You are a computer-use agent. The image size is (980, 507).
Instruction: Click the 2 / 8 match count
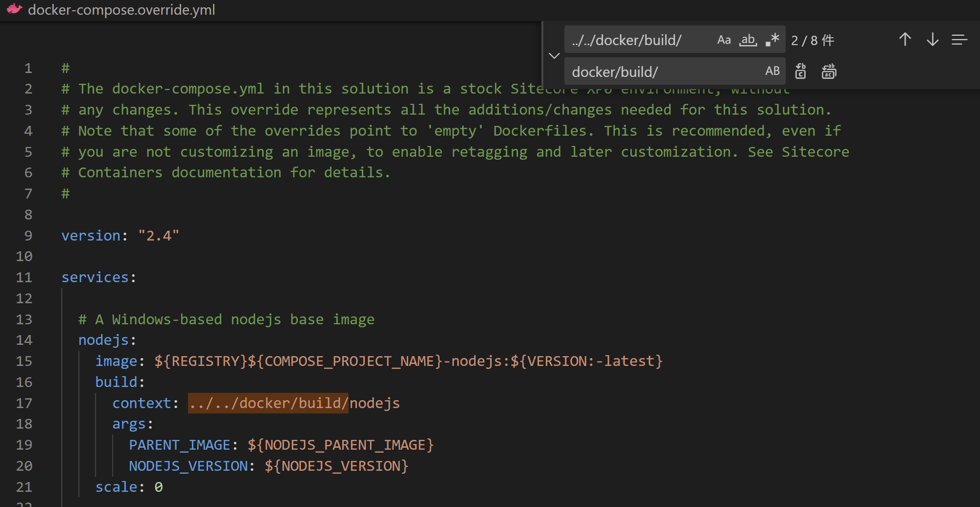click(813, 40)
